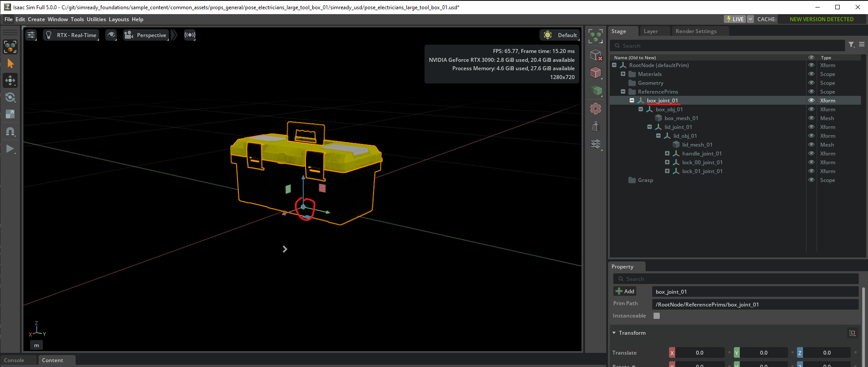The height and width of the screenshot is (367, 868).
Task: Activate the Rotate tool
Action: [x=10, y=97]
